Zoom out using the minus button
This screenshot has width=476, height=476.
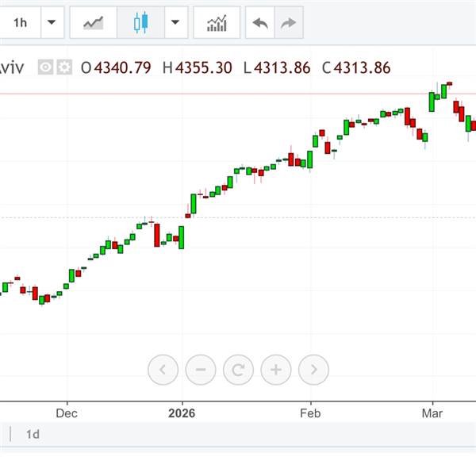tap(201, 369)
